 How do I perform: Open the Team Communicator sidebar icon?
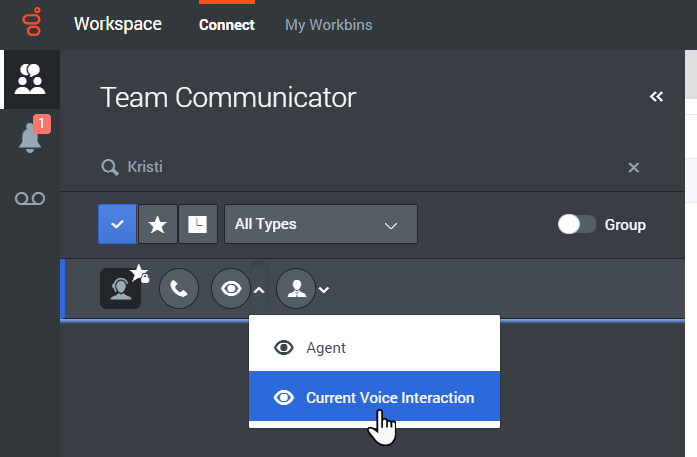[30, 79]
